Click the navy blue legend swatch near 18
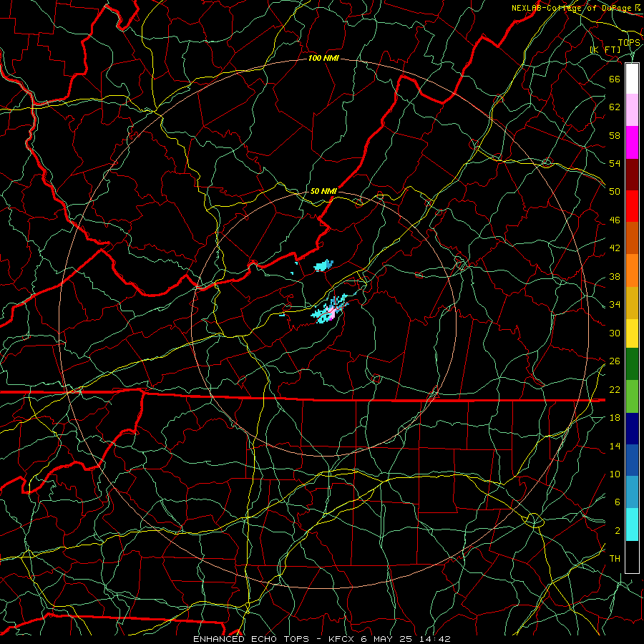This screenshot has height=644, width=644. 632,429
